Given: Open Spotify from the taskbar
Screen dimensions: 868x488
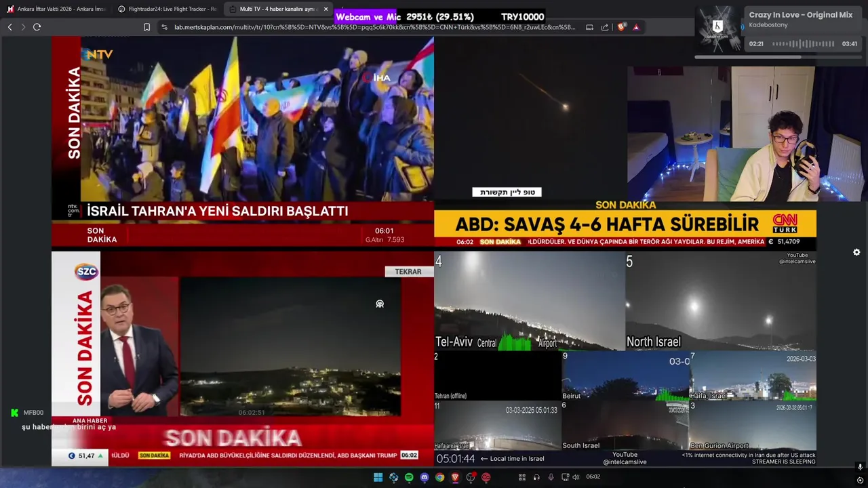Looking at the screenshot, I should coord(409,477).
